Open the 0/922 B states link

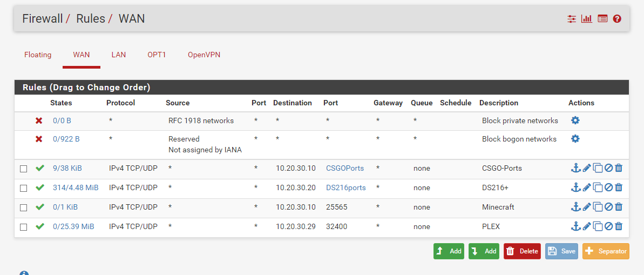[66, 139]
